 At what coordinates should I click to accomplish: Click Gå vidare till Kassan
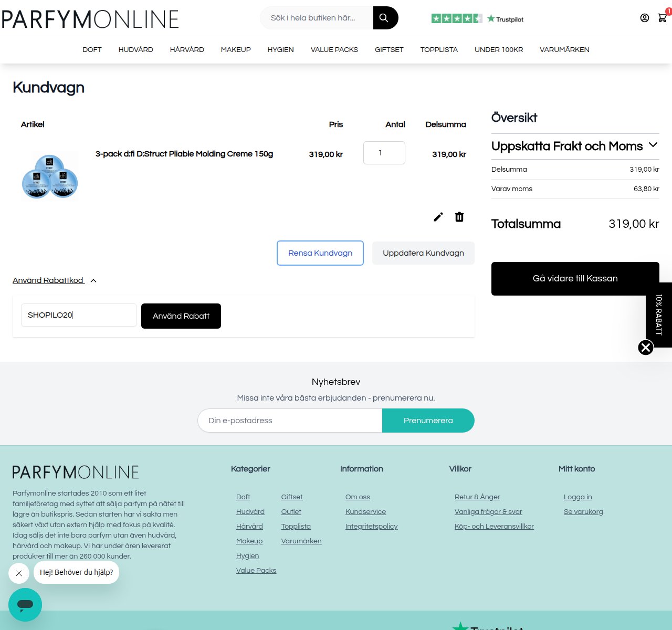click(x=575, y=279)
